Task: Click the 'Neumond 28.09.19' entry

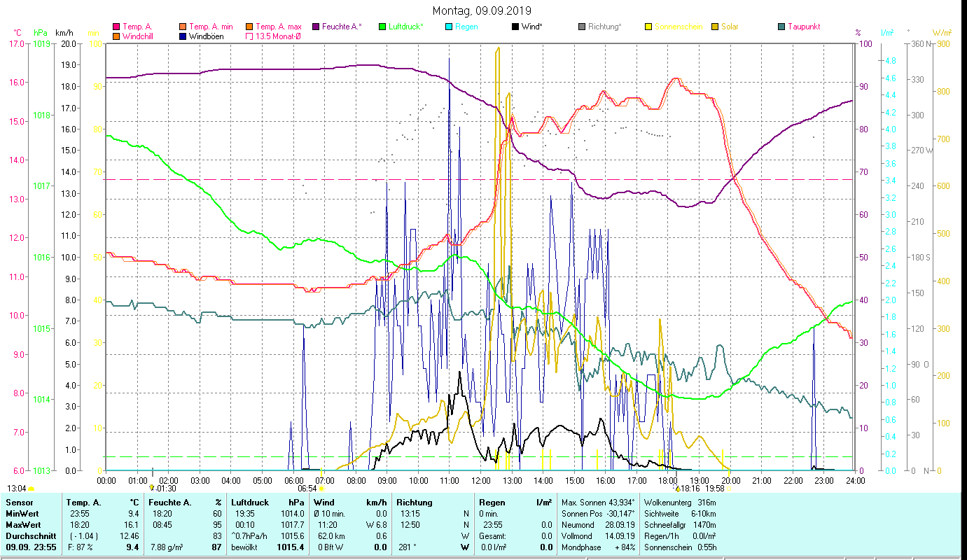Action: tap(599, 524)
